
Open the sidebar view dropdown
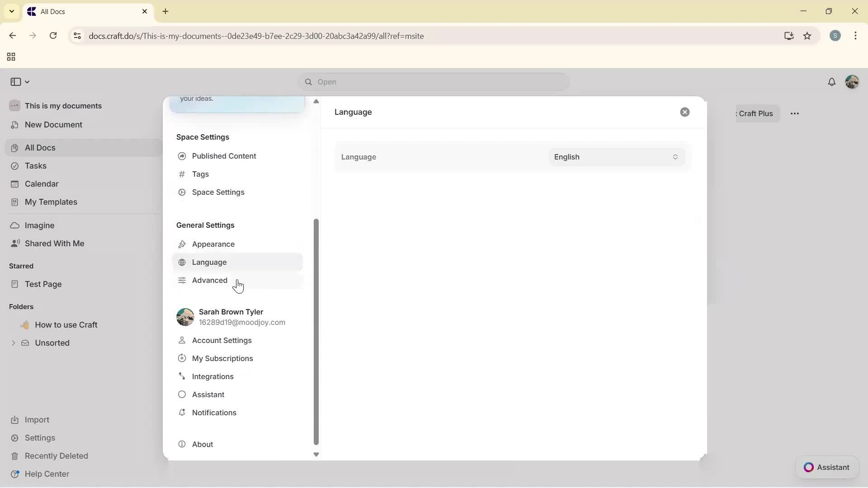point(19,82)
